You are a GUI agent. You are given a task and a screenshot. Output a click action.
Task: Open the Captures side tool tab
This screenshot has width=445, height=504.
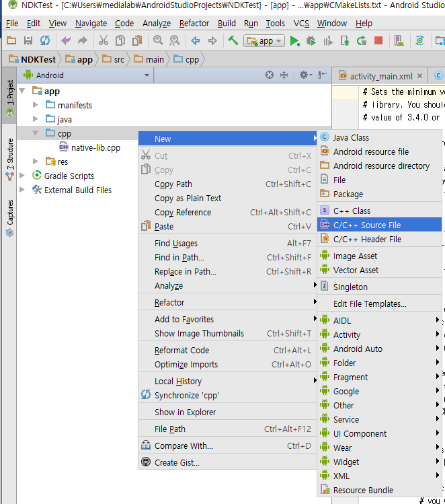click(9, 218)
